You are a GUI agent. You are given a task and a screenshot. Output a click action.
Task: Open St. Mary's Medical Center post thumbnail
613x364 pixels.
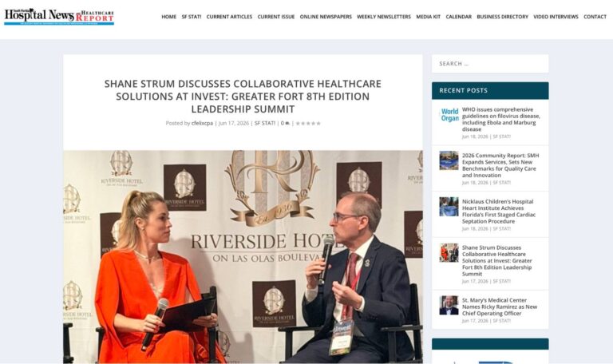pos(449,305)
